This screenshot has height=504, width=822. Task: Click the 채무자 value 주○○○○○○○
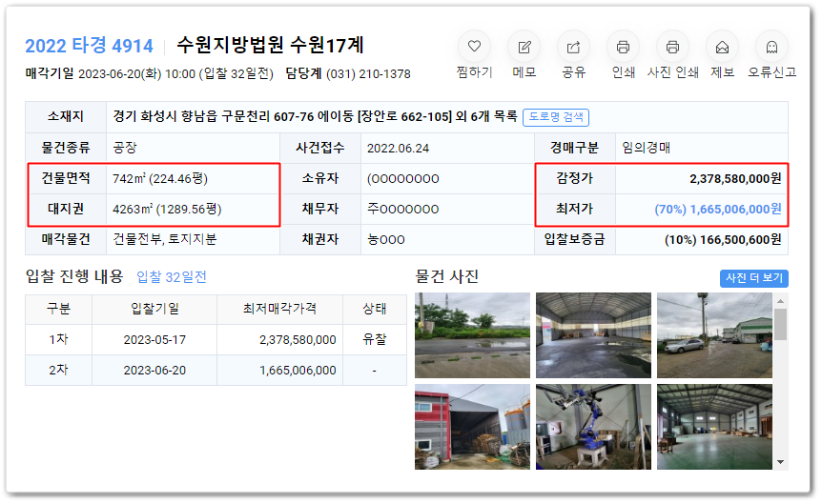point(403,209)
